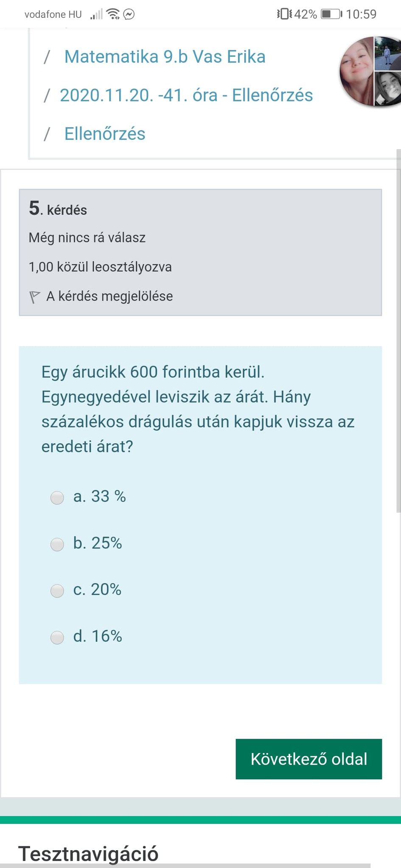
Task: Go to the last Ellenőrzés breadcrumb
Action: pyautogui.click(x=105, y=134)
